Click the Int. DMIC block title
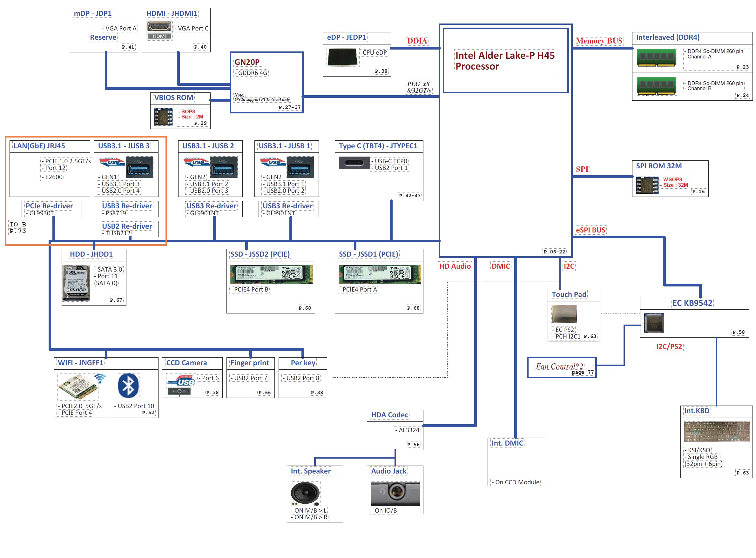This screenshot has height=558, width=756. pos(507,443)
